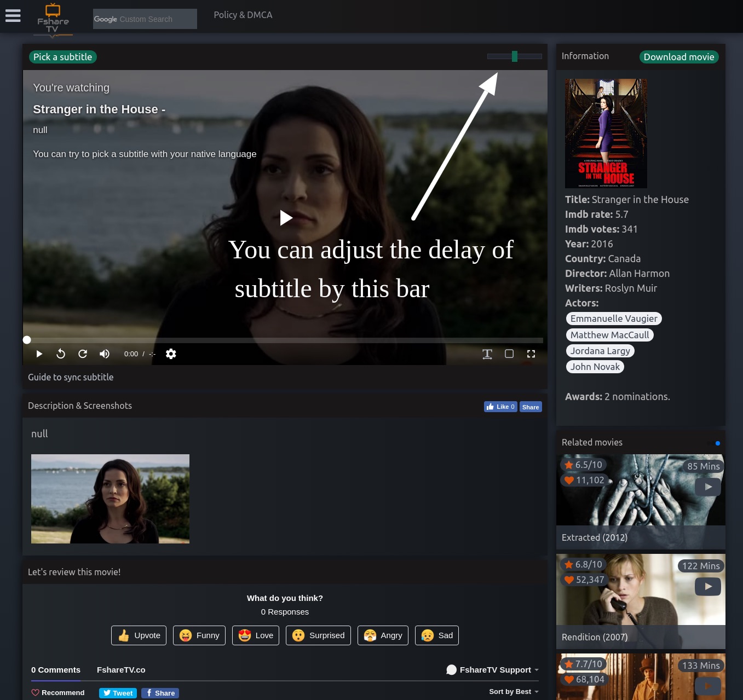Expand FshareTV Support dropdown
Viewport: 743px width, 700px height.
(493, 670)
